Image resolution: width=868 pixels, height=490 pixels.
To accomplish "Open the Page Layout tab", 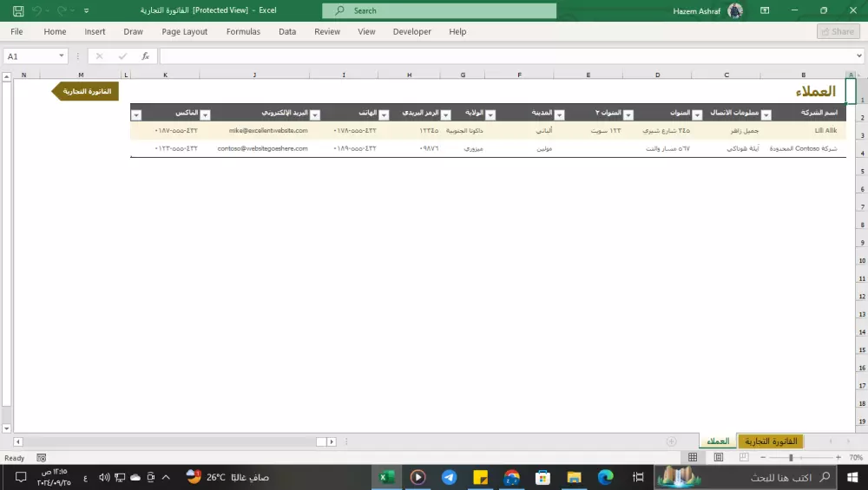I will [x=184, y=31].
